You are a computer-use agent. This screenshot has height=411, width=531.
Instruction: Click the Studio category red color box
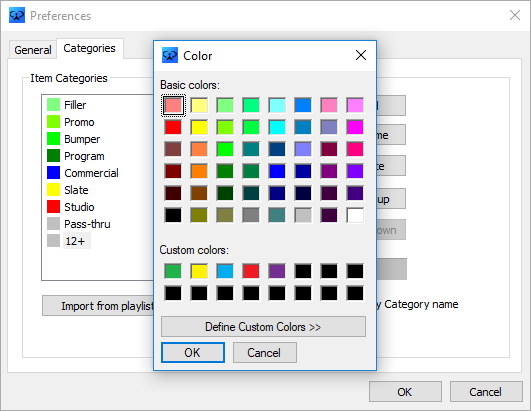point(54,207)
